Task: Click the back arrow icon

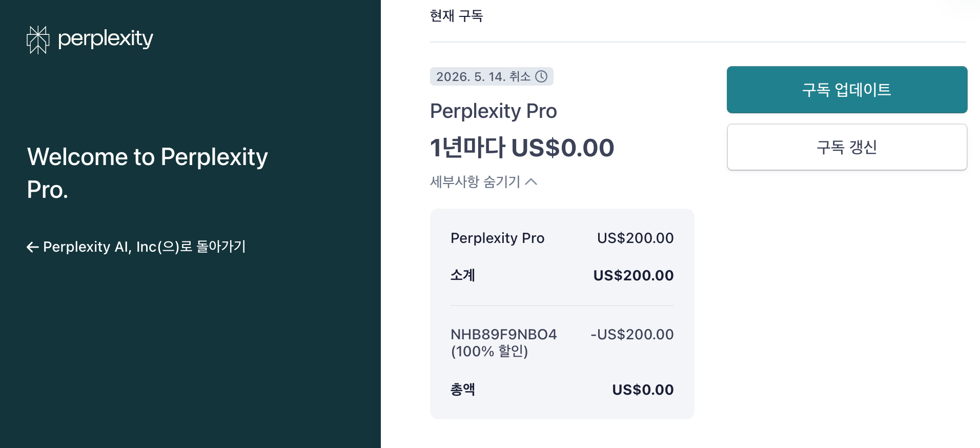Action: (33, 248)
